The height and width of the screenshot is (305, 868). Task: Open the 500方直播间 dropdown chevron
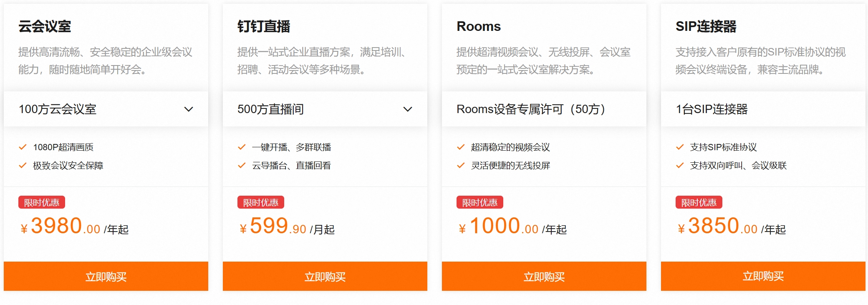(408, 109)
